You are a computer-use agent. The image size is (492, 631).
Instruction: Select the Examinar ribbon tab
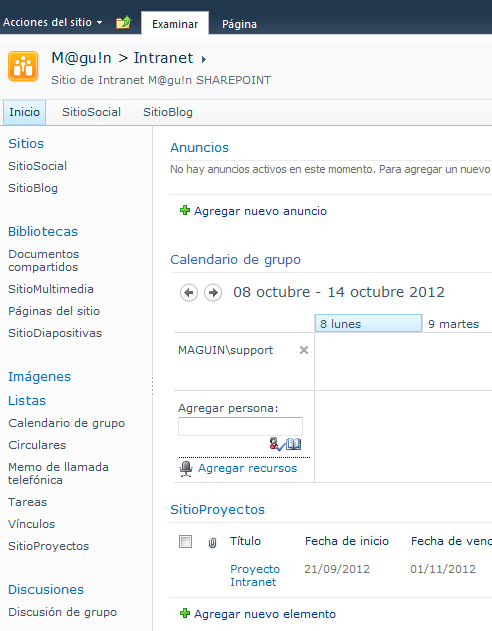tap(175, 24)
